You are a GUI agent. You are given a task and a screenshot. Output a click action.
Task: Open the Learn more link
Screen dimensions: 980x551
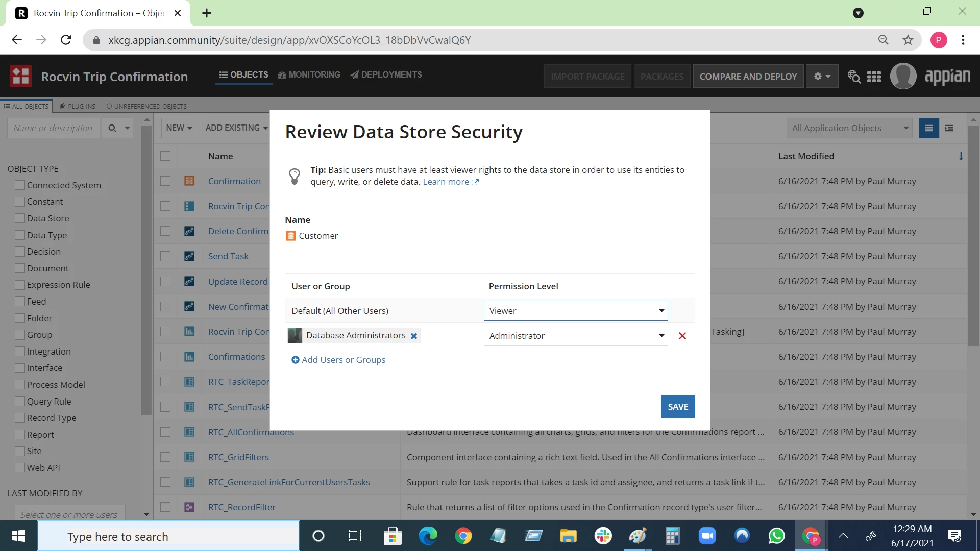coord(451,182)
